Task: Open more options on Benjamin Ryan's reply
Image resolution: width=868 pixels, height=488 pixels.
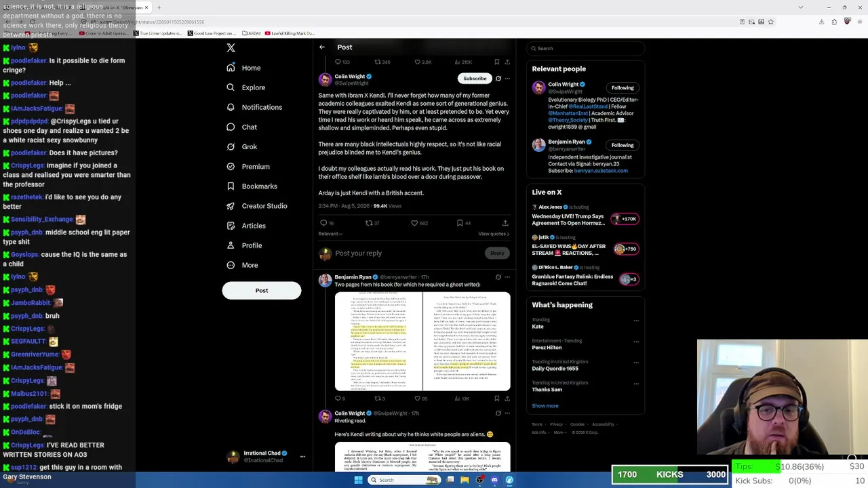Action: coord(507,277)
